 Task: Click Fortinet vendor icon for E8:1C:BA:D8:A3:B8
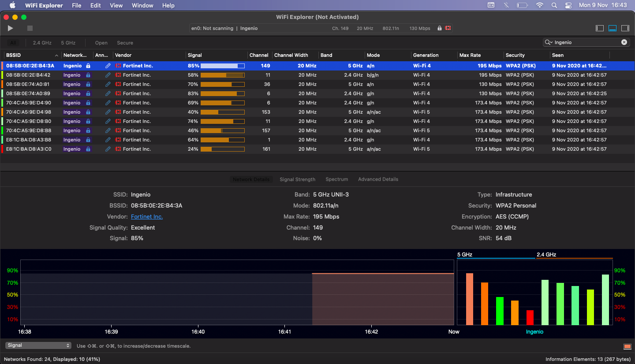(x=118, y=140)
